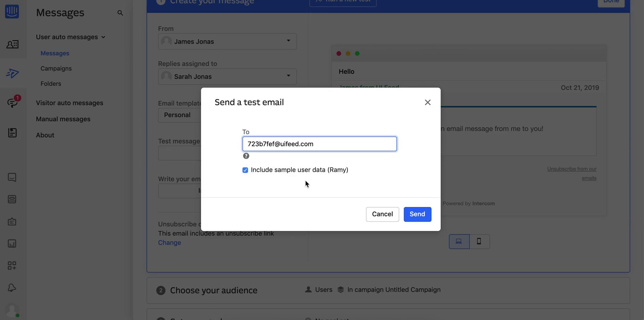644x320 pixels.
Task: Click the help question mark icon under To field
Action: click(x=246, y=156)
